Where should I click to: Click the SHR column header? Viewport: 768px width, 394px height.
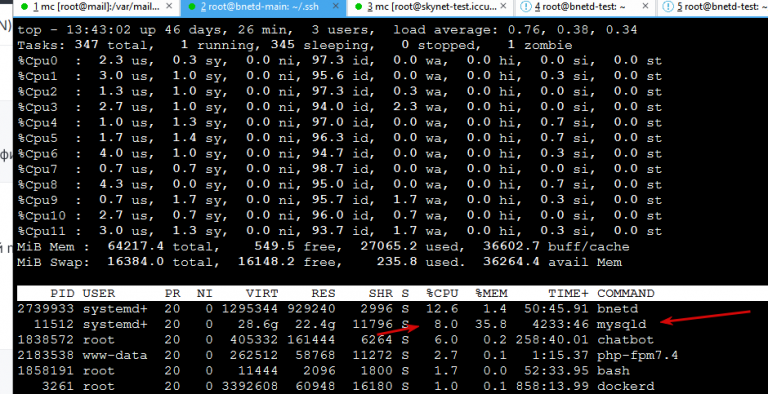(x=381, y=294)
